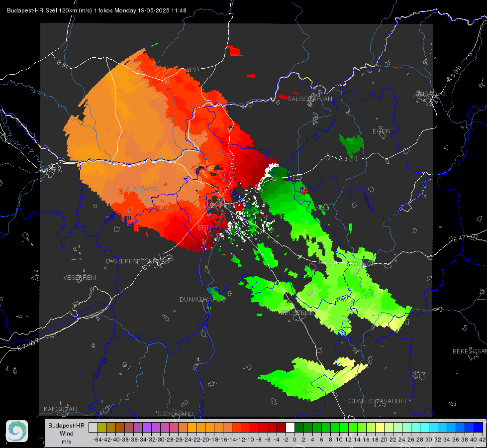Pick the bright yellow swatch between 18 and 20

(x=380, y=427)
